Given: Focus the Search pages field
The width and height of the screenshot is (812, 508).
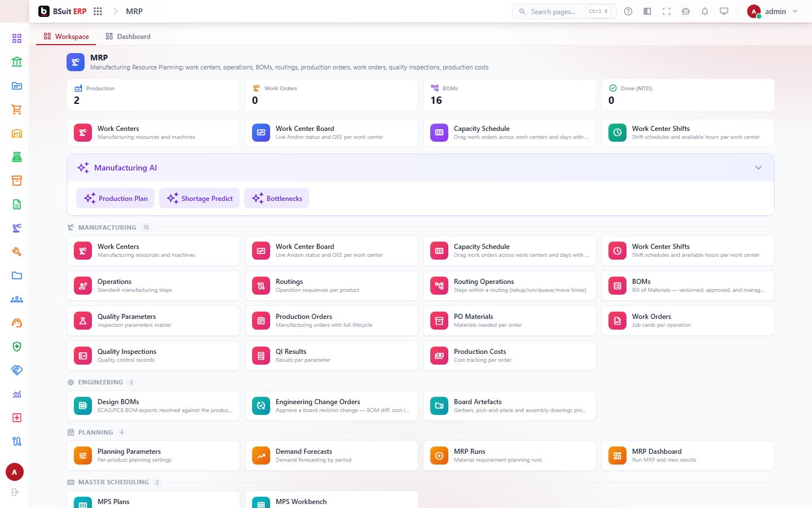Looking at the screenshot, I should pos(564,11).
